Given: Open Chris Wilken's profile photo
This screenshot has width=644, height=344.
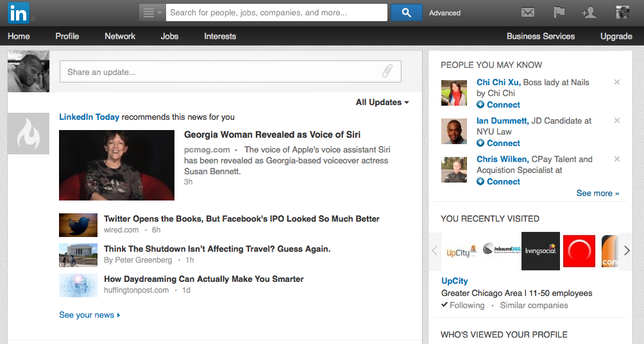Looking at the screenshot, I should click(x=454, y=170).
